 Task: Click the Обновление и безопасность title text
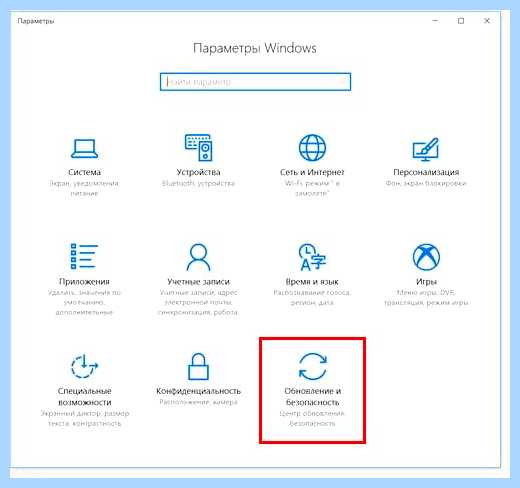[x=312, y=397]
